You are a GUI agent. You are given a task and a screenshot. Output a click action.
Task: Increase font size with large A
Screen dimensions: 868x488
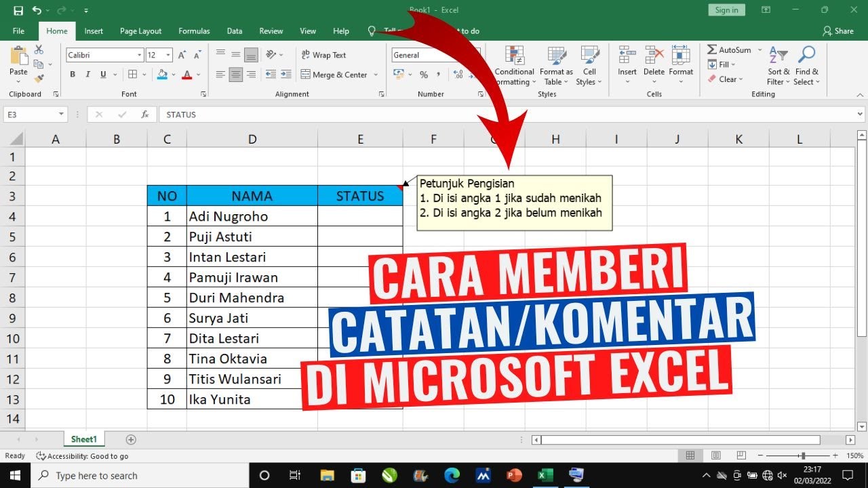tap(182, 55)
